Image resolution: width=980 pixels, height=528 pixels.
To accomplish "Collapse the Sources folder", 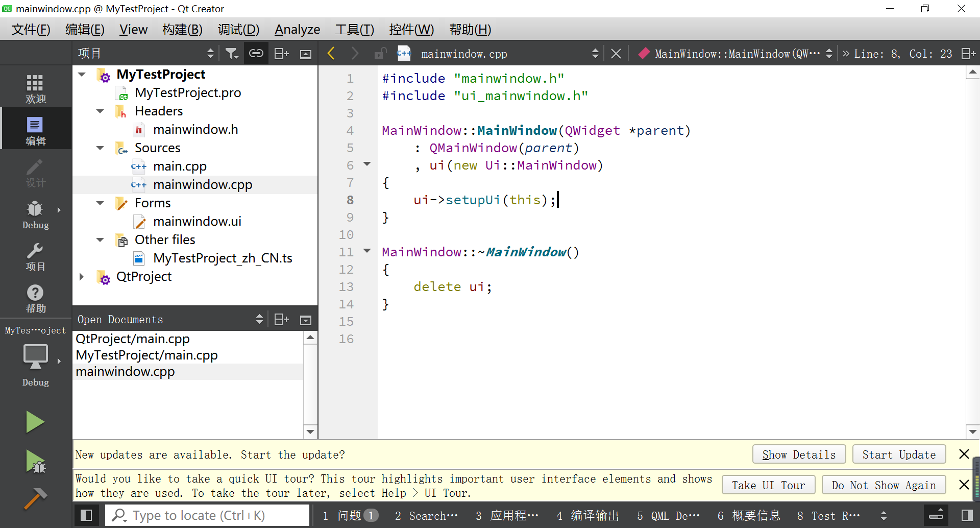I will point(100,148).
